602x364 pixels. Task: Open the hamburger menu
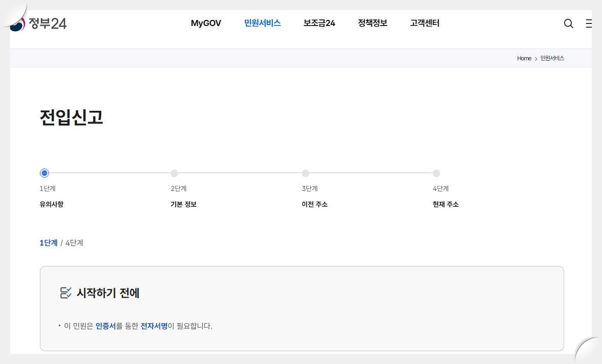(x=589, y=23)
